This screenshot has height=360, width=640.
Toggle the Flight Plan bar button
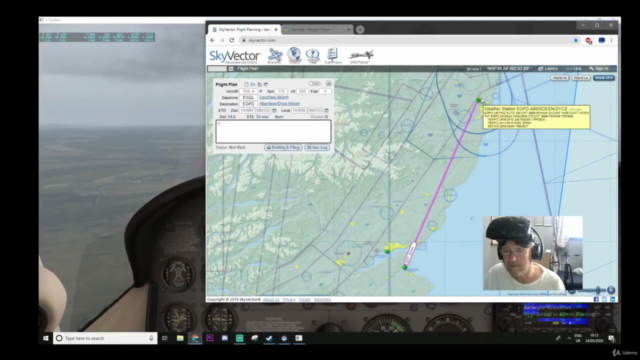(244, 69)
